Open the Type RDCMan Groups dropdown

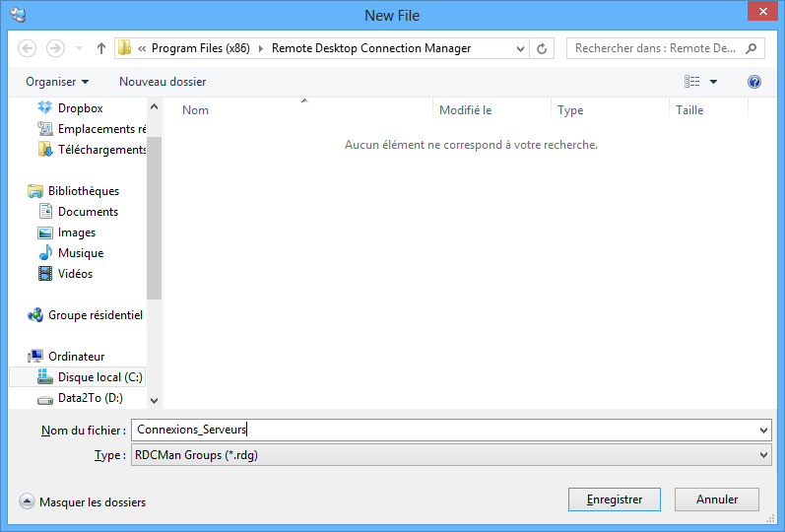click(x=451, y=455)
